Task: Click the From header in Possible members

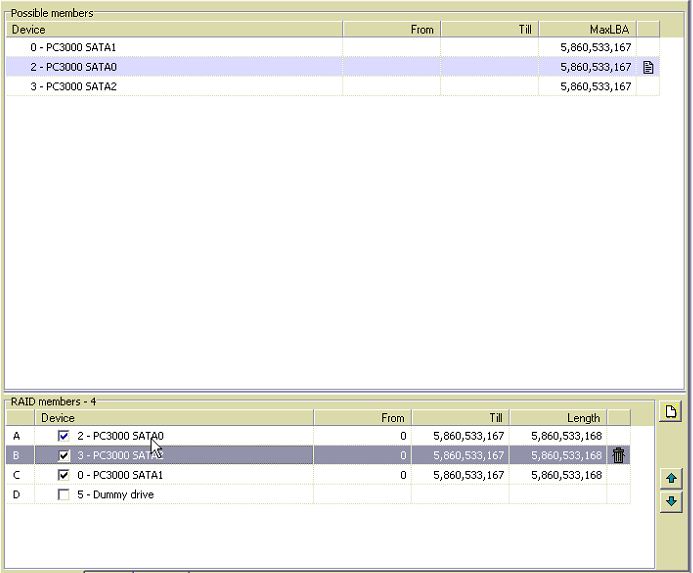Action: pos(392,30)
